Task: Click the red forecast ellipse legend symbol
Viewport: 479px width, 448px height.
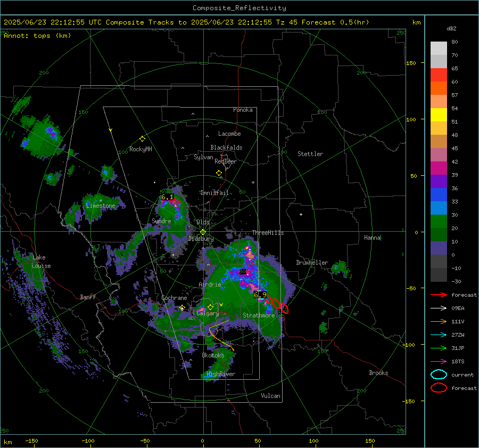Action: pyautogui.click(x=439, y=388)
